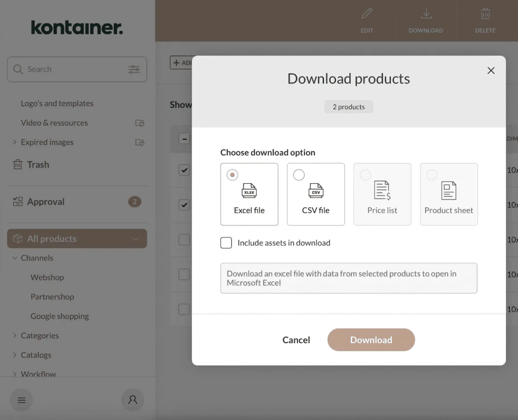Screen dimensions: 518x420
Task: Click the CSV file icon
Action: 316,190
